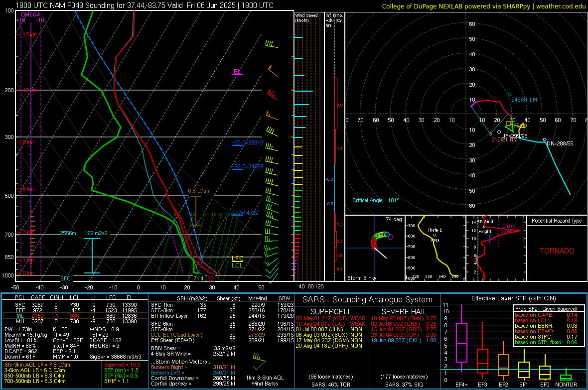
Task: Click the 2556m effective inflow label
Action: pos(68,233)
